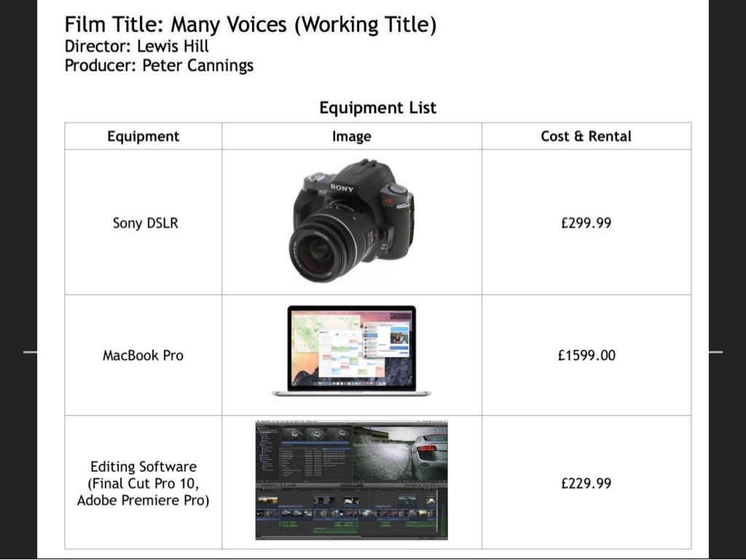The width and height of the screenshot is (746, 560).
Task: Click the 'Cost & Rental' column header
Action: 586,136
